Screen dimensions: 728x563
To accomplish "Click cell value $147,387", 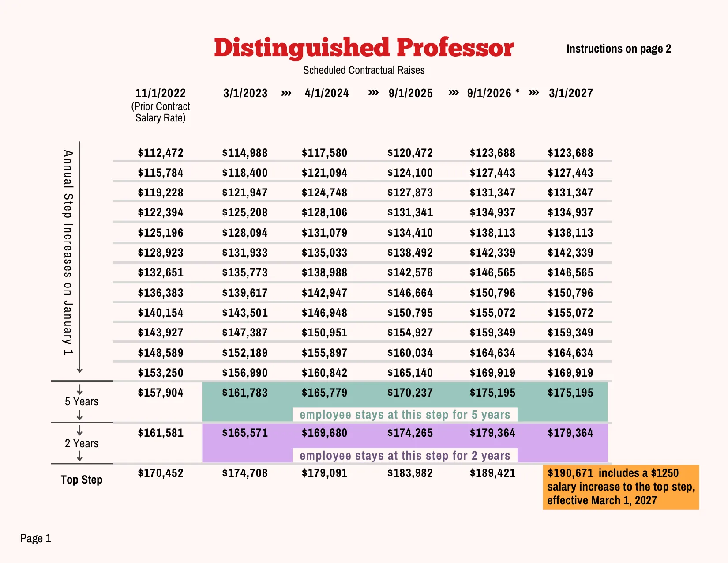I will click(x=245, y=333).
